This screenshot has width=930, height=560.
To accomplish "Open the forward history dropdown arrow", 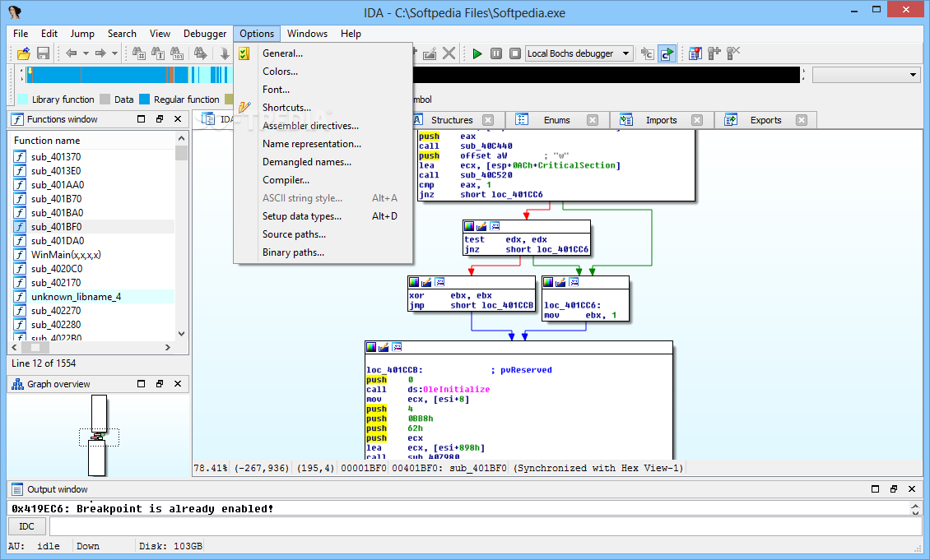I will [115, 53].
